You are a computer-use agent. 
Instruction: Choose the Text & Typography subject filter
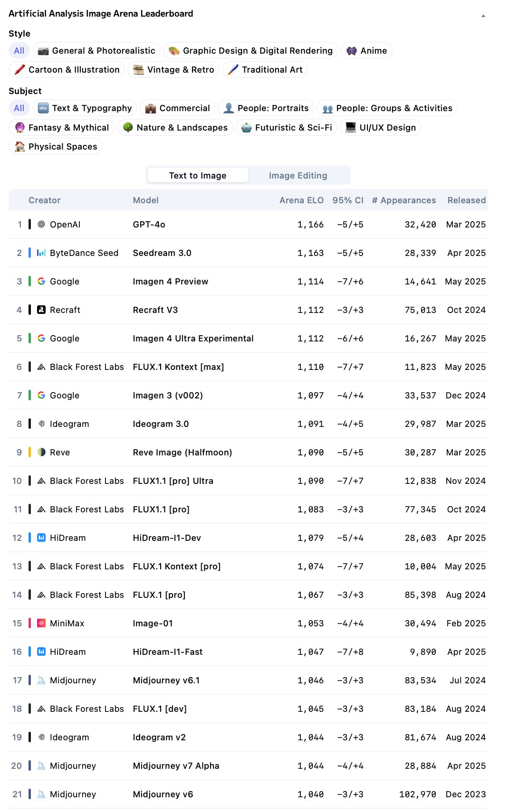click(x=85, y=108)
